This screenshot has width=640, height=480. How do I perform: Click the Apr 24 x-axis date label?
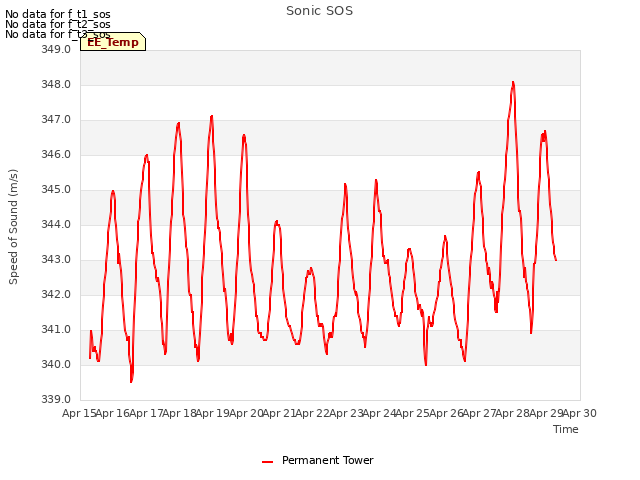380,413
